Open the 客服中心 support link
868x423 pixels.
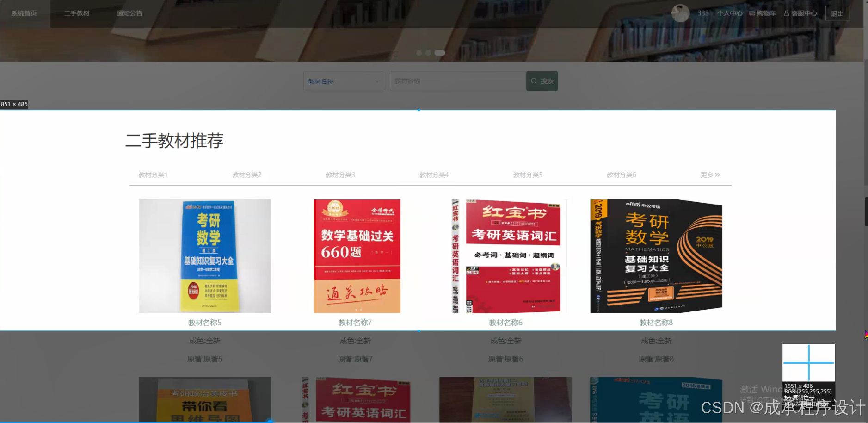point(800,13)
